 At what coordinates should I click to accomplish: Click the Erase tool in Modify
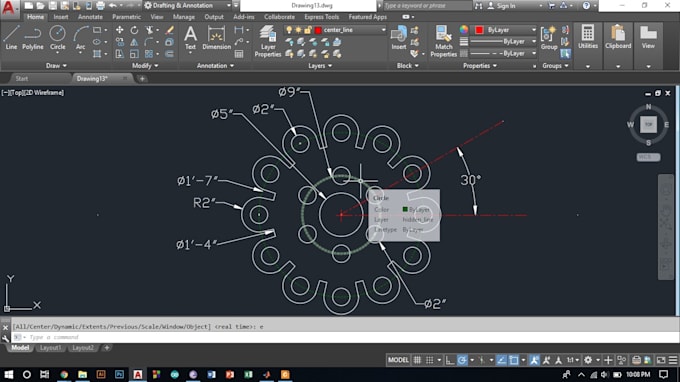pyautogui.click(x=169, y=30)
